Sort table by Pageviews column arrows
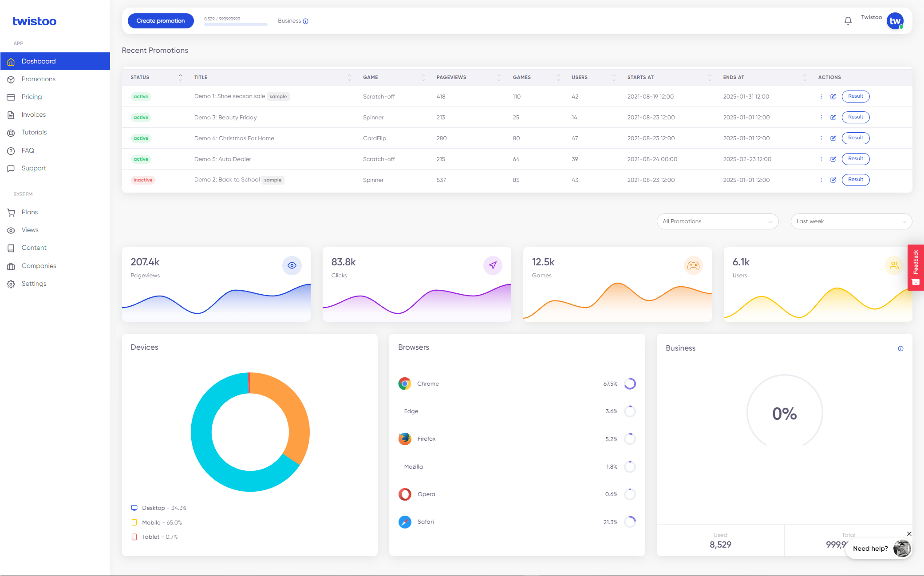 pyautogui.click(x=499, y=77)
